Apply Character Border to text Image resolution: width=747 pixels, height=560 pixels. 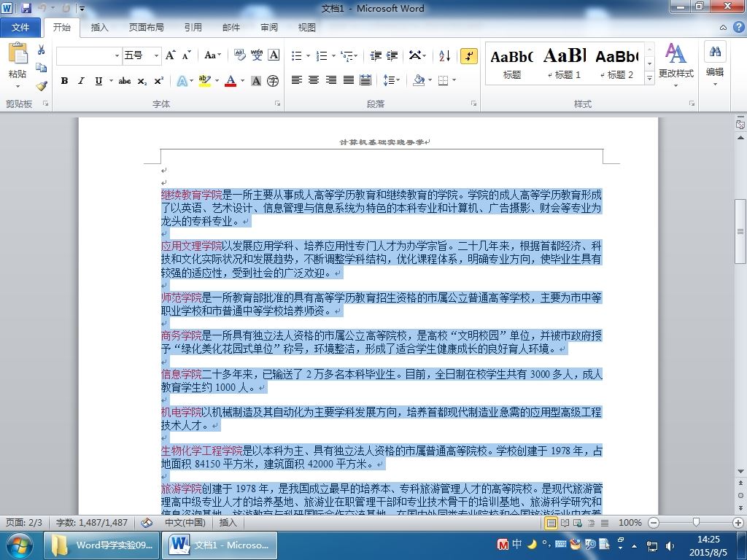274,55
